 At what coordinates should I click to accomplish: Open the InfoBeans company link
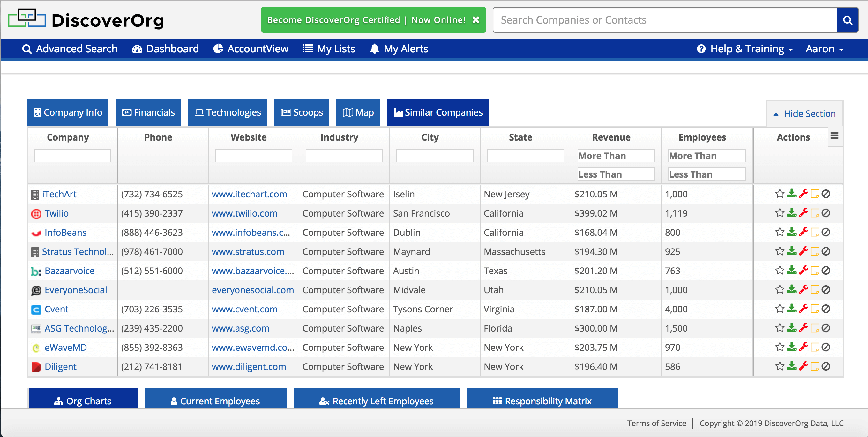(x=66, y=233)
